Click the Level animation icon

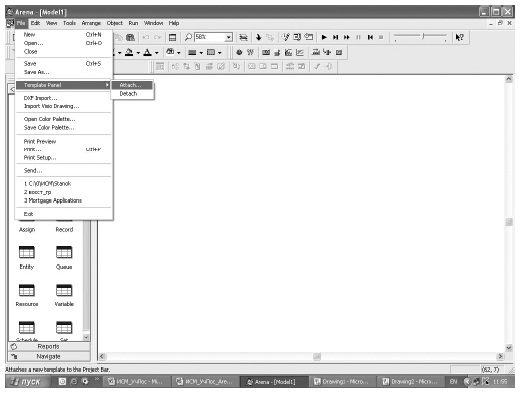click(277, 52)
